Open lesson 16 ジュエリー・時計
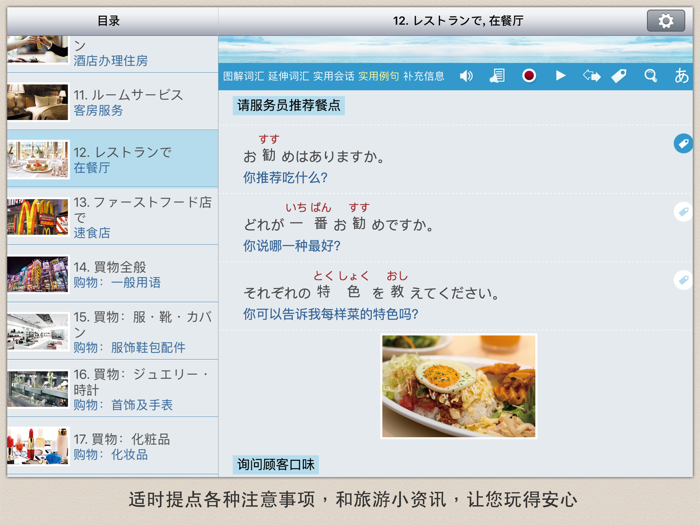This screenshot has width=700, height=525. (112, 388)
